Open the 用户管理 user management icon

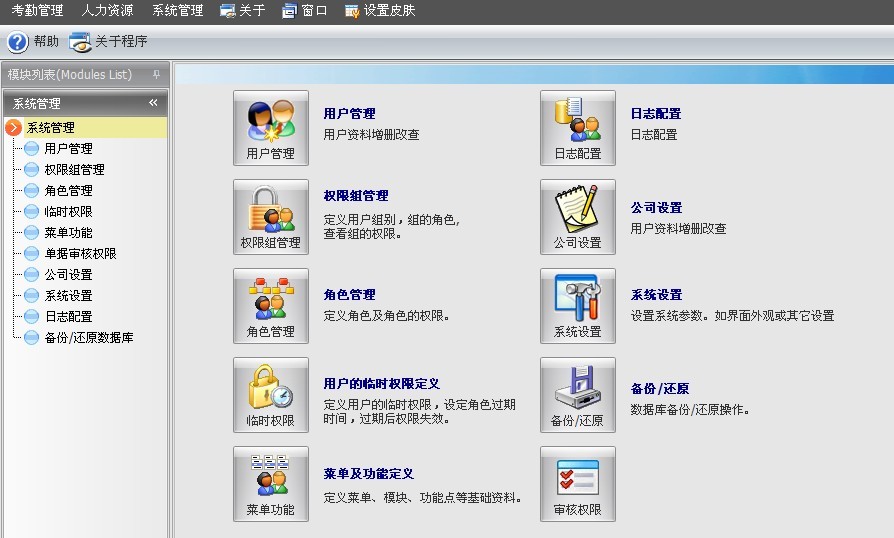click(270, 127)
